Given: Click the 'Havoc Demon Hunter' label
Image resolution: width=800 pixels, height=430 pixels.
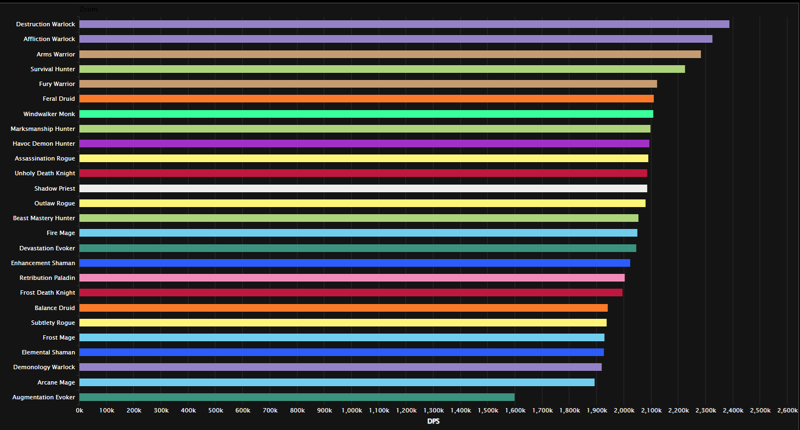Looking at the screenshot, I should coord(44,143).
